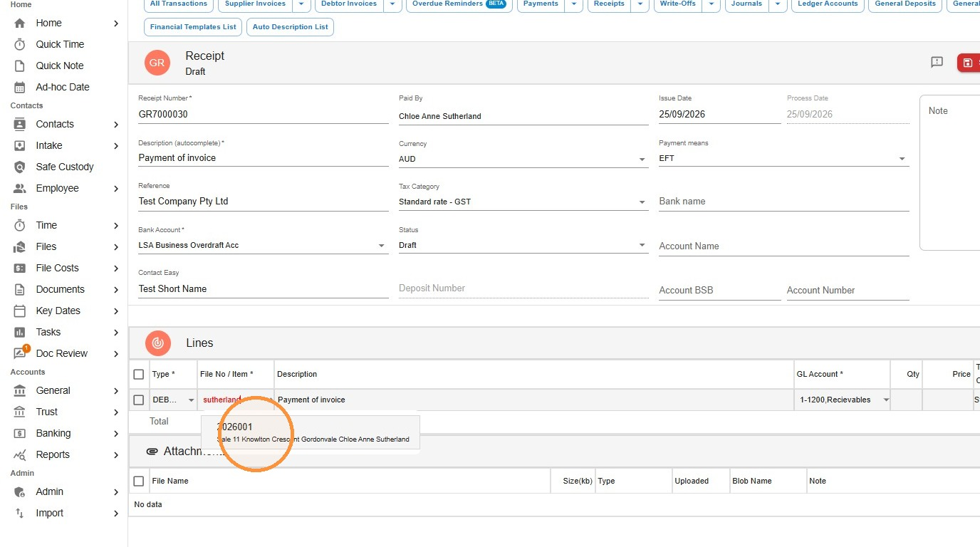Open General accounts bank icon
The width and height of the screenshot is (980, 547).
pyautogui.click(x=20, y=390)
